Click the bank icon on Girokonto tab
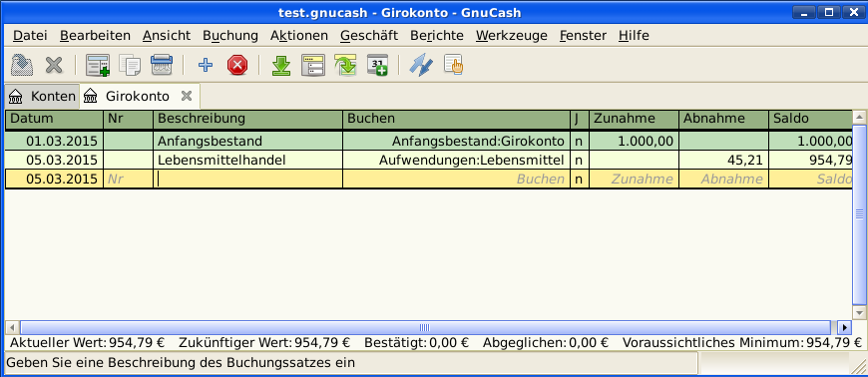 coord(91,97)
